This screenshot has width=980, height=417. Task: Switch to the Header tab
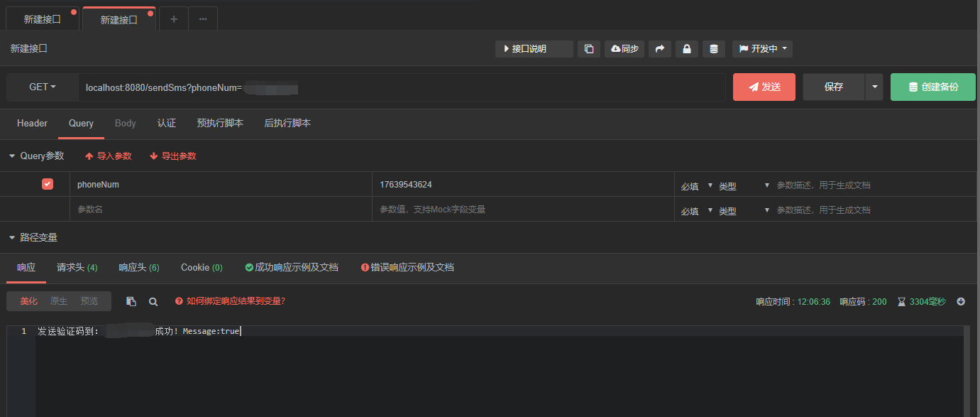click(32, 123)
